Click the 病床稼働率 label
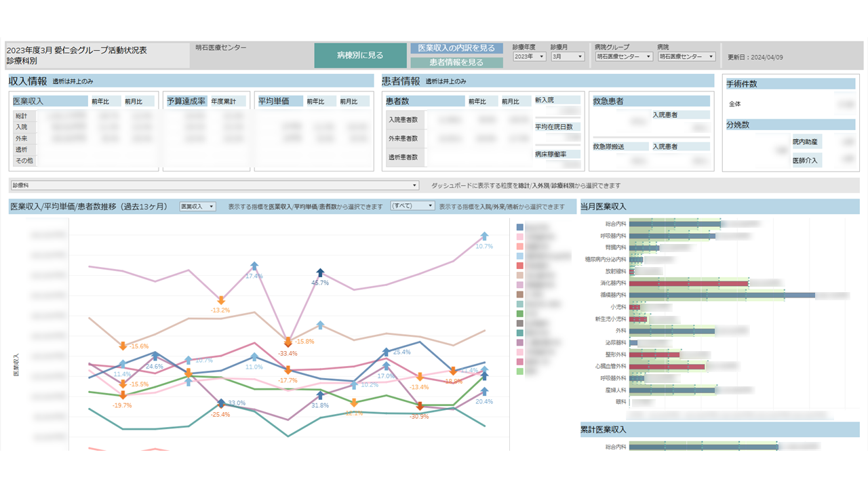The width and height of the screenshot is (868, 488). tap(550, 154)
